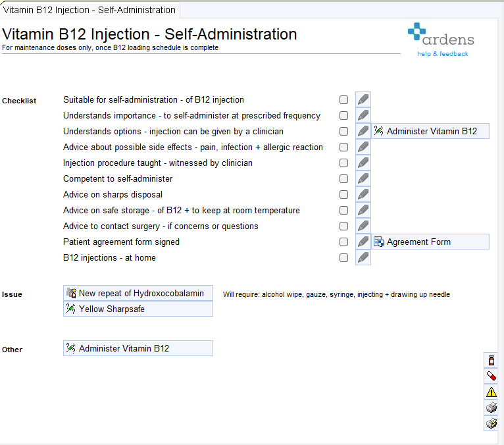504x445 pixels.
Task: Click the medicine bottle icon in right sidebar
Action: [x=491, y=360]
